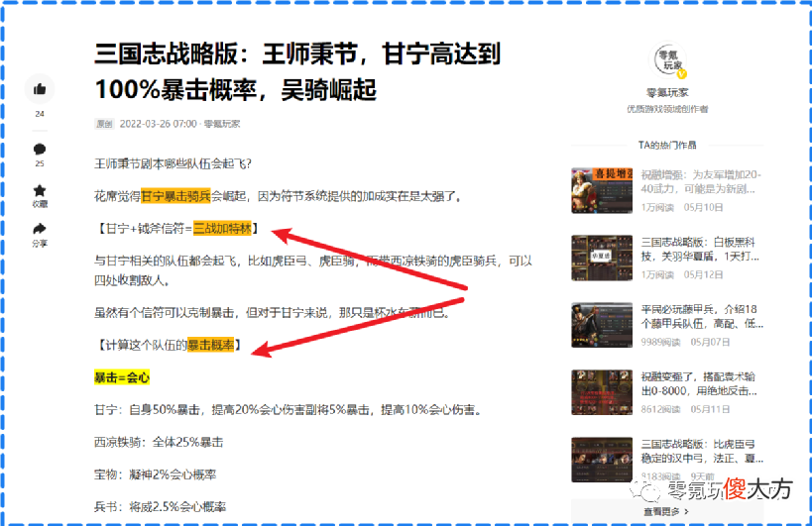812x526 pixels.
Task: Click the star favorite icon
Action: pos(40,190)
